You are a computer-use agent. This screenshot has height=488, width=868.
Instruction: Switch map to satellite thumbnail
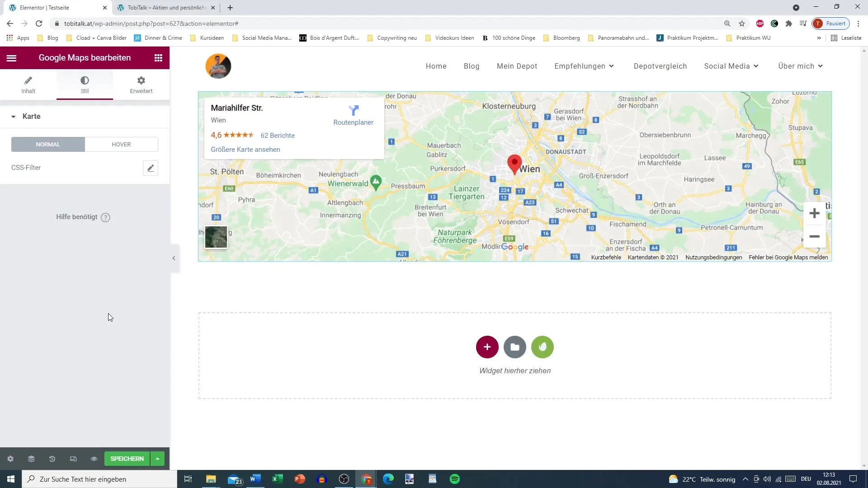click(x=216, y=237)
